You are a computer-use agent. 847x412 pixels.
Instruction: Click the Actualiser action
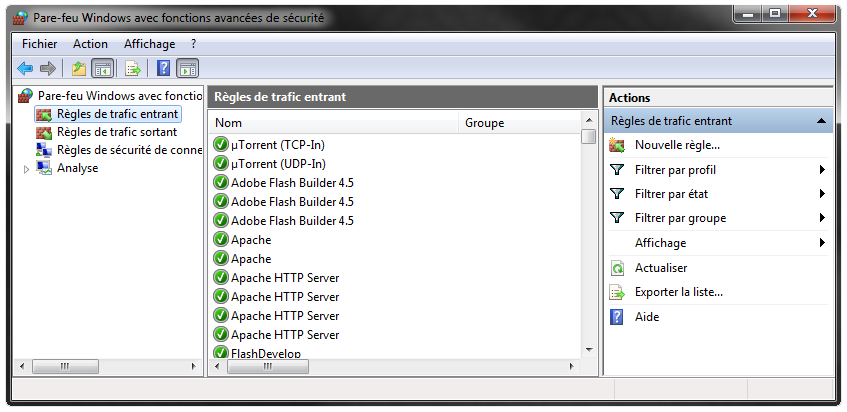[x=661, y=268]
